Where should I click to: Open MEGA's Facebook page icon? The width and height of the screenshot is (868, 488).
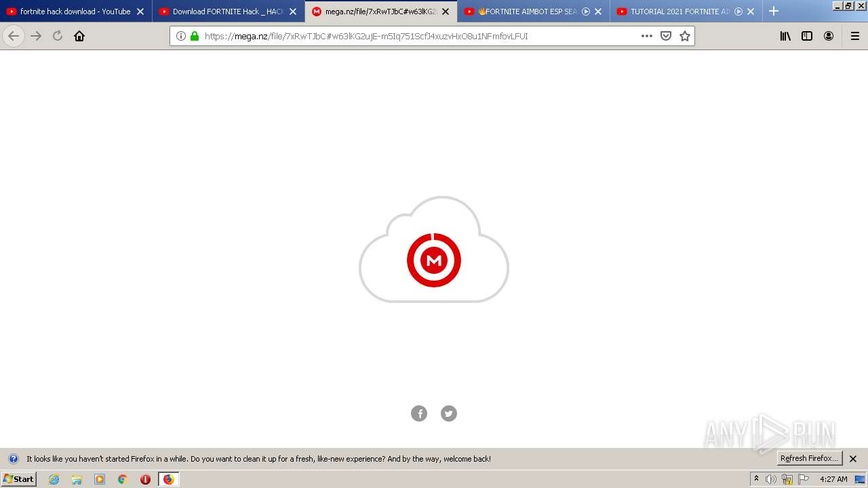pos(419,413)
